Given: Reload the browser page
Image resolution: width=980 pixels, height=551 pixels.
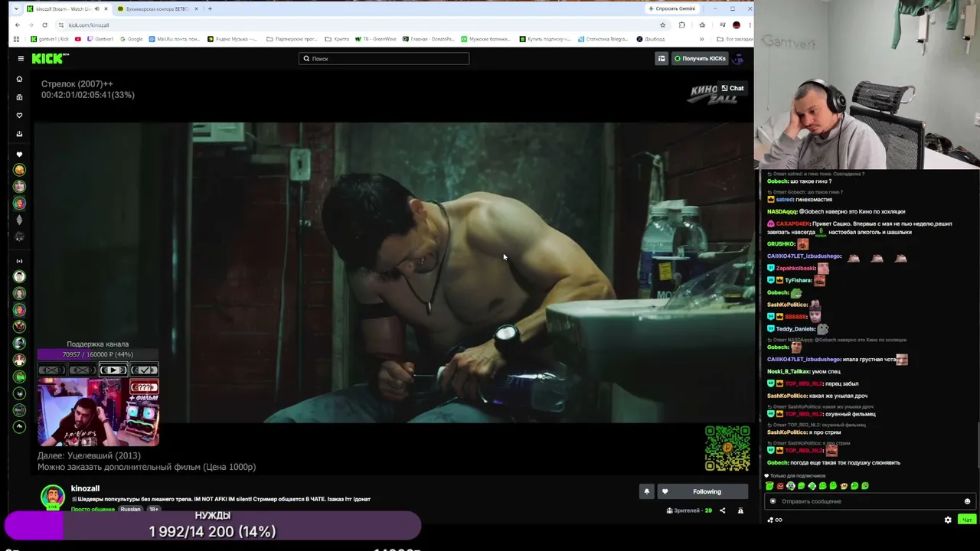Looking at the screenshot, I should point(44,24).
